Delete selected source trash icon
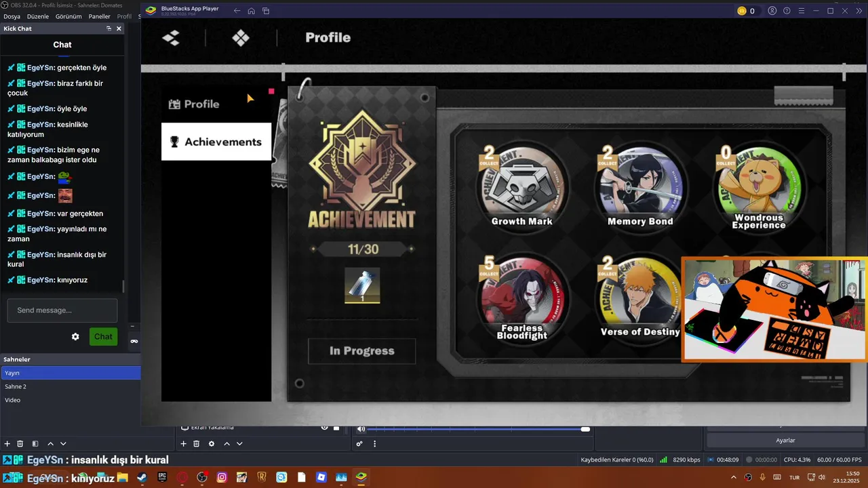The height and width of the screenshot is (488, 868). click(196, 444)
